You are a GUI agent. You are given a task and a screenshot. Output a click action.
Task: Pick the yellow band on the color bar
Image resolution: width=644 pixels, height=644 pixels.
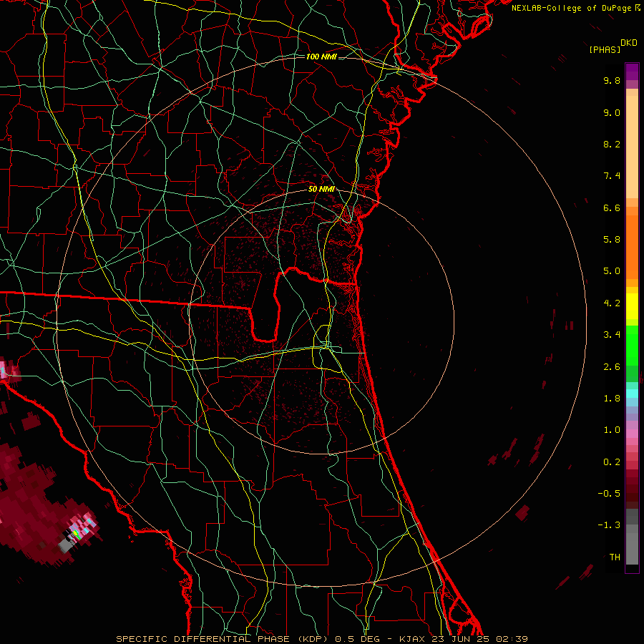click(632, 306)
